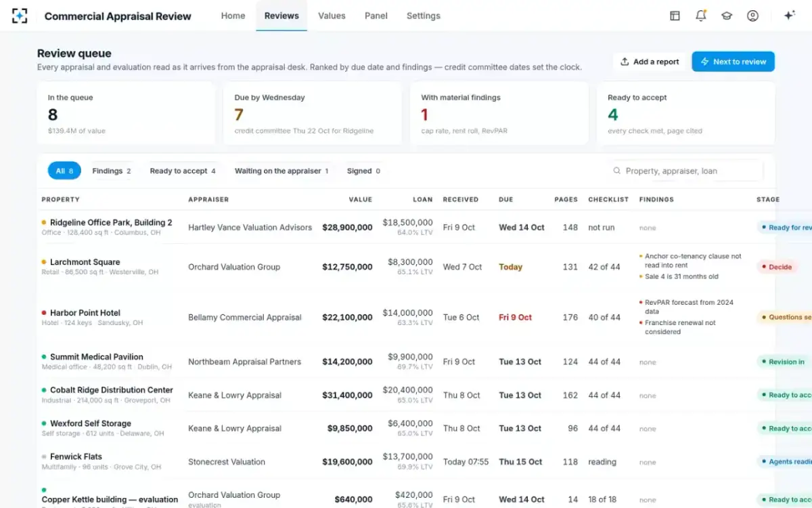
Task: Open the user account profile icon
Action: [x=752, y=16]
